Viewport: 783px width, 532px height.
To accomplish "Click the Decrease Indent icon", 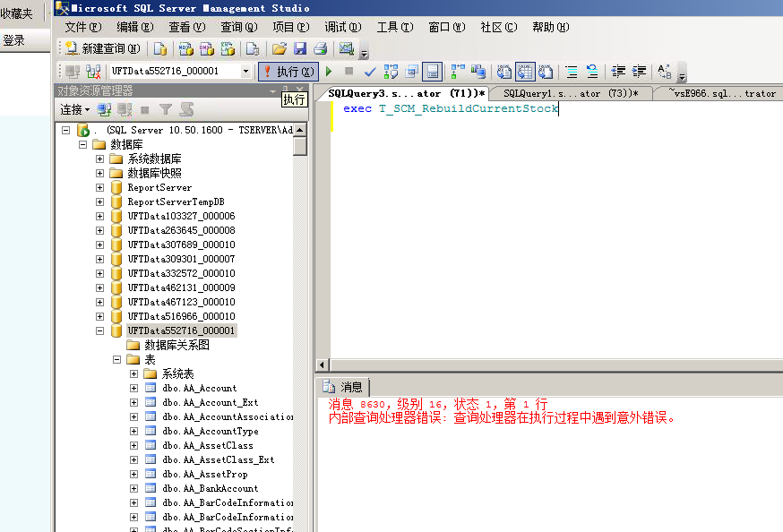I will pos(618,72).
